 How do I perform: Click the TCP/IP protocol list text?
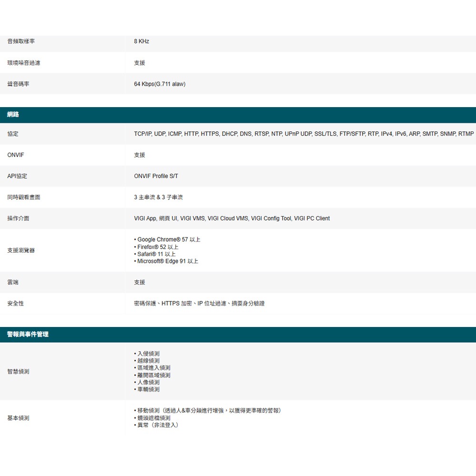pyautogui.click(x=304, y=134)
